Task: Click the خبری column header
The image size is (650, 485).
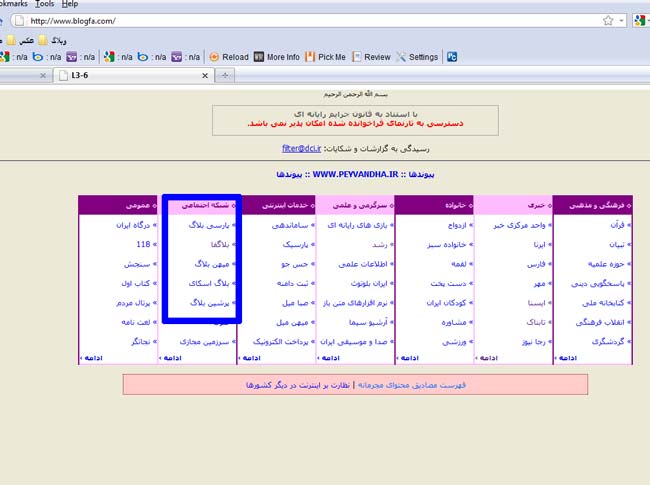Action: coord(513,205)
